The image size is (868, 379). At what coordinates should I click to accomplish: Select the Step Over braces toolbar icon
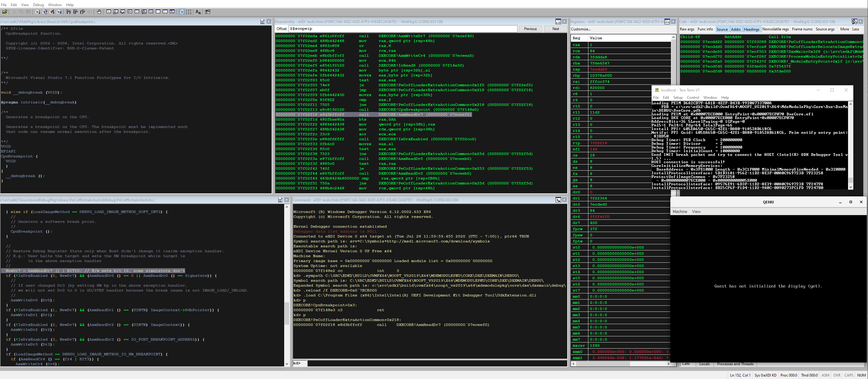(76, 12)
